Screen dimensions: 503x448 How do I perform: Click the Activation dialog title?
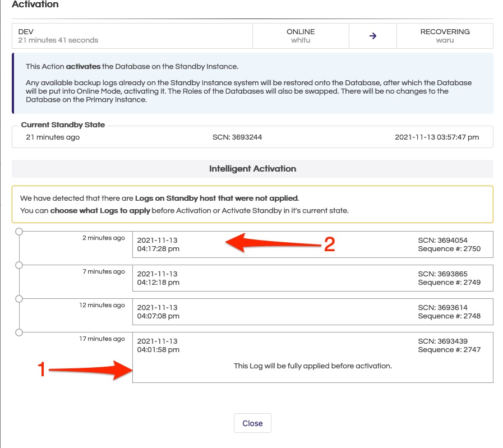coord(35,4)
